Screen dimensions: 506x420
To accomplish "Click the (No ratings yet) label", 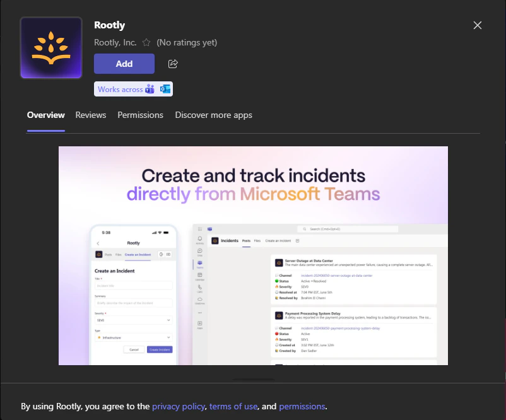I will (x=186, y=42).
